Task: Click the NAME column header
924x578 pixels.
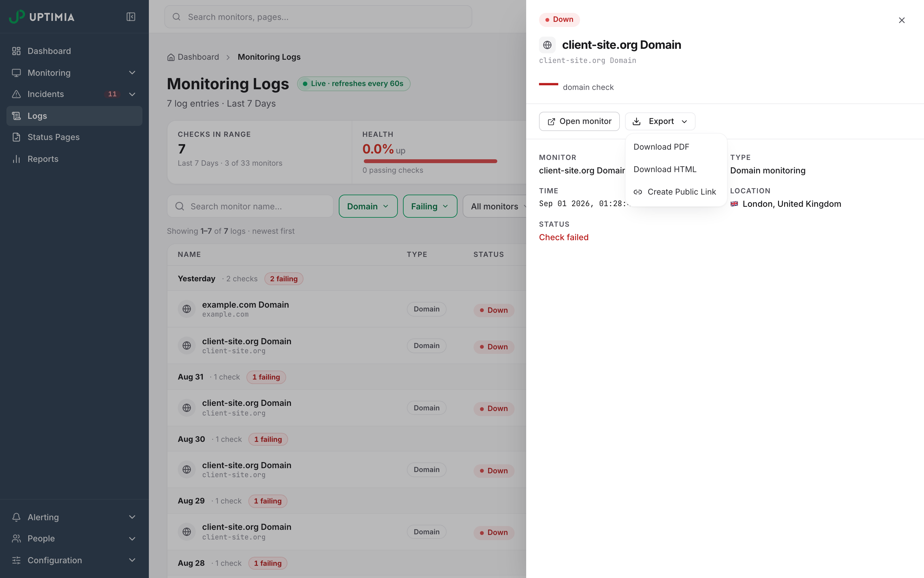Action: [189, 255]
